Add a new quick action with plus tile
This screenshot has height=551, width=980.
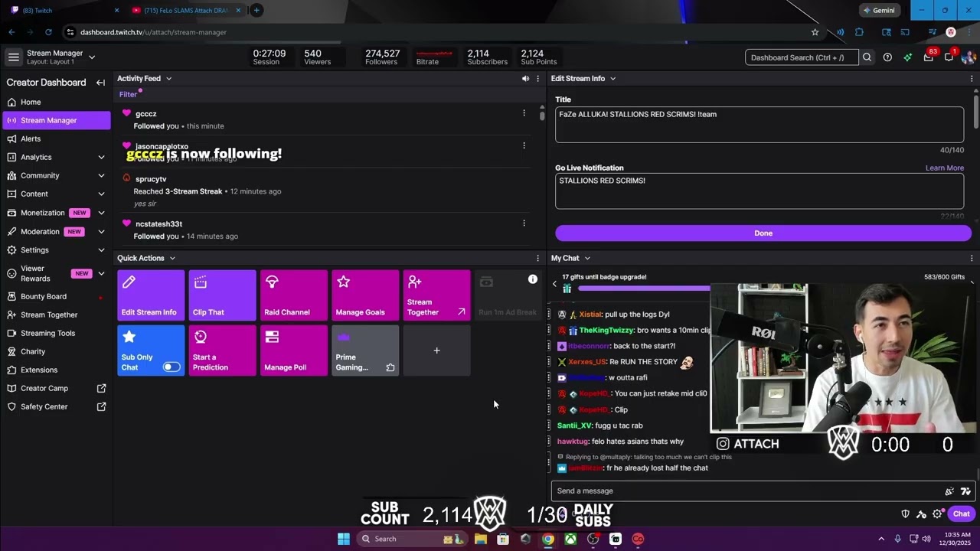pyautogui.click(x=436, y=350)
